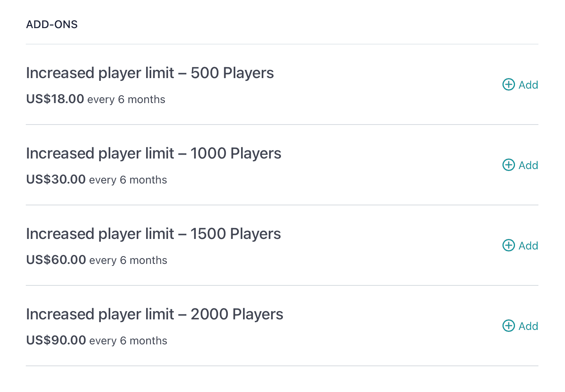565x392 pixels.
Task: Click the plus icon for 1500 Players add-on
Action: (508, 245)
